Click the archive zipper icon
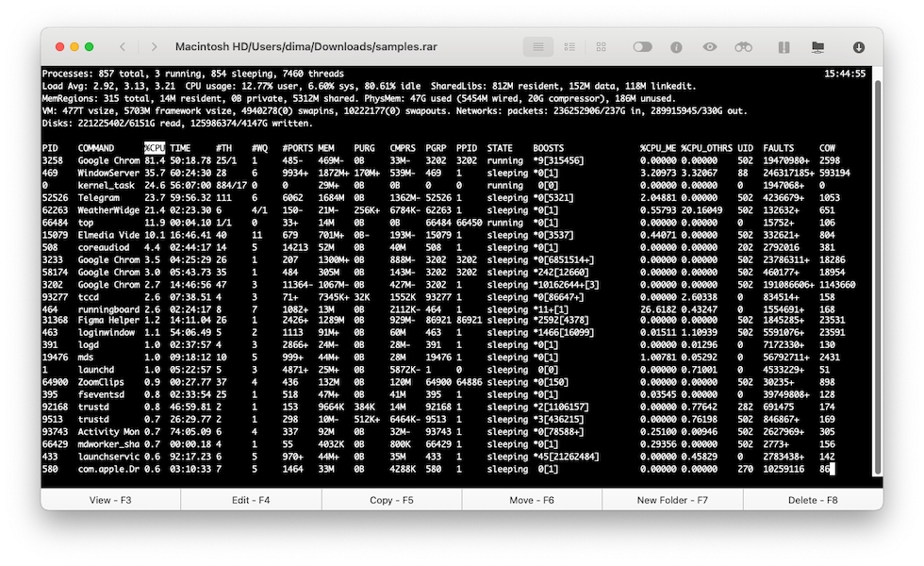This screenshot has height=566, width=924. (x=784, y=46)
